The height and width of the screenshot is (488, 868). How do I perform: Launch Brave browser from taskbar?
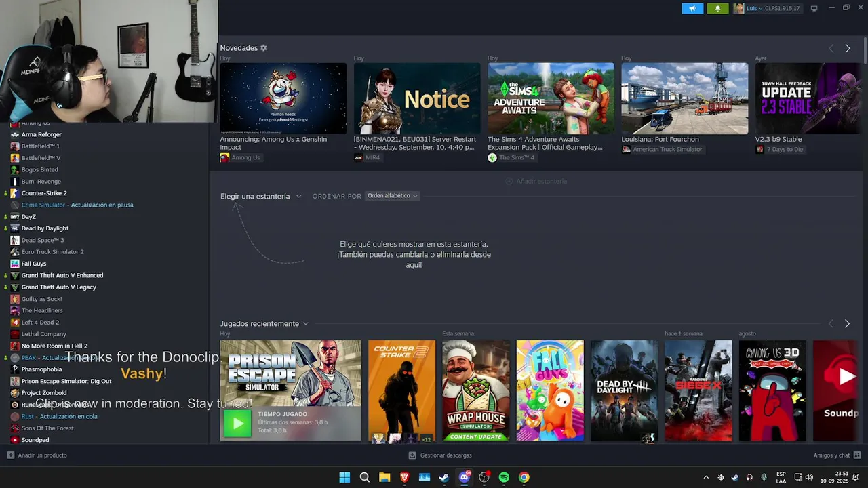coord(404,477)
